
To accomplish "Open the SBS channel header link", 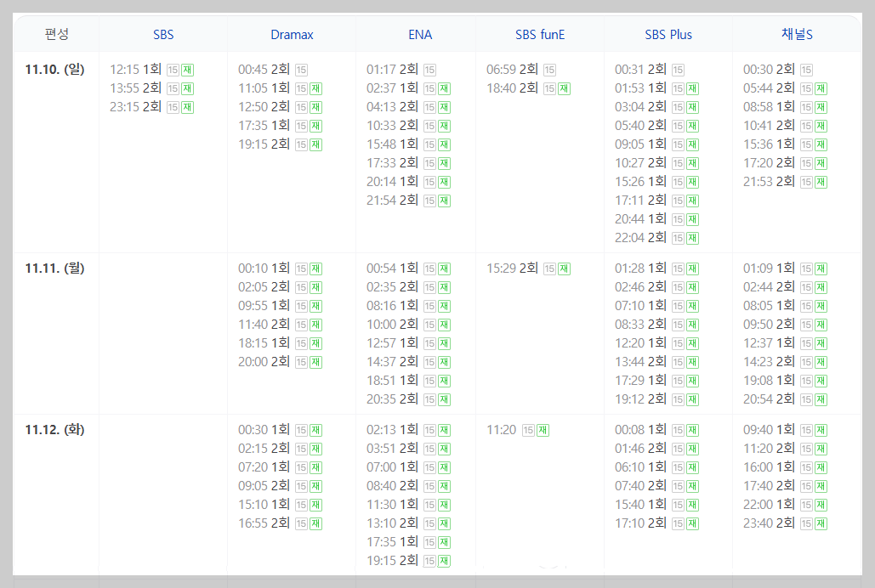I will tap(163, 35).
